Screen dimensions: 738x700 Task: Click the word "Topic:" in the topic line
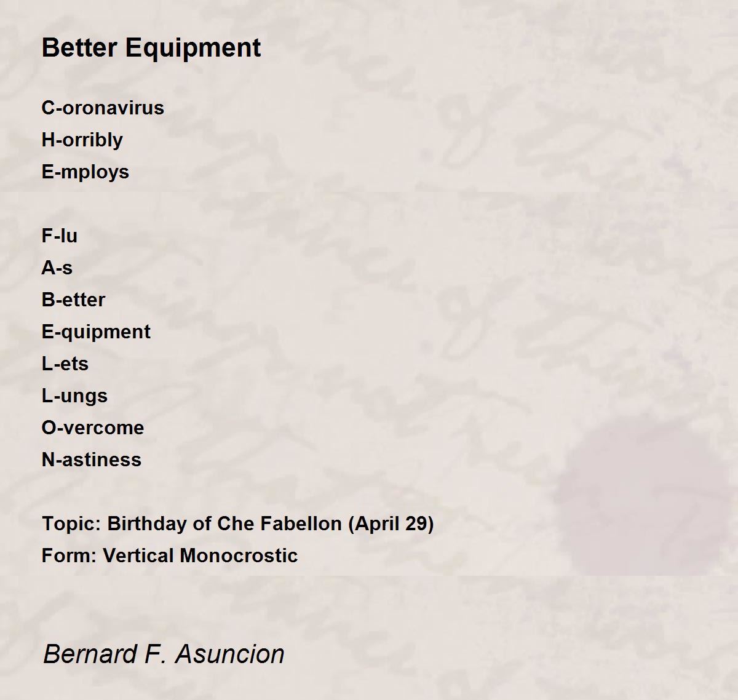(x=71, y=524)
